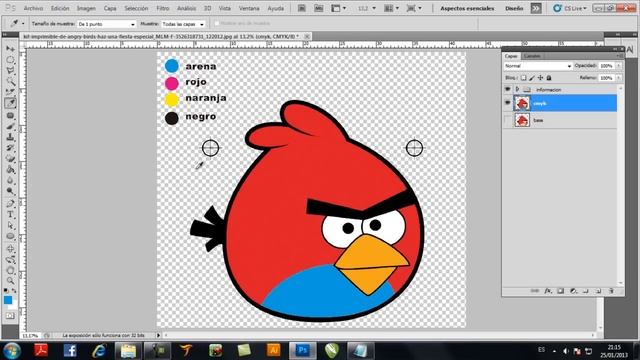Screen dimensions: 640x360
Task: Launch Mini Bridge from the application bar
Action: pyautogui.click(x=318, y=8)
